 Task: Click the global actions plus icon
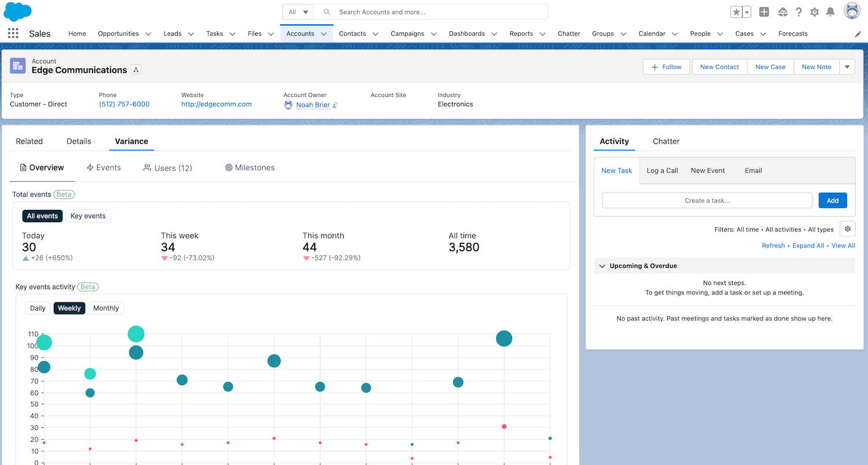764,12
